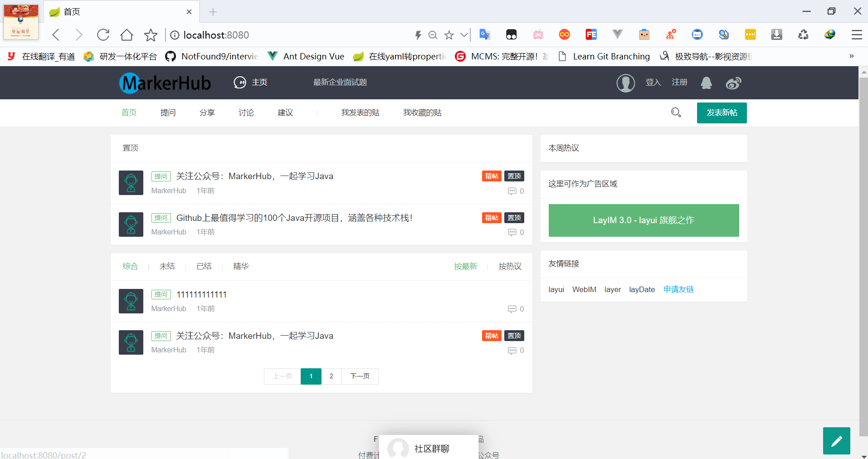Expand the bookmarks overflow chevron
This screenshot has width=868, height=459.
[851, 56]
